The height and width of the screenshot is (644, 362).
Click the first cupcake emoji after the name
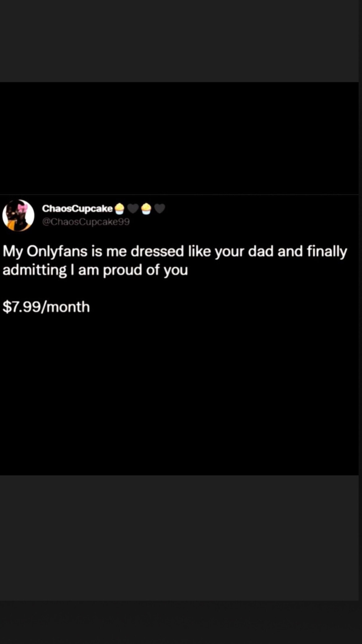pyautogui.click(x=120, y=209)
